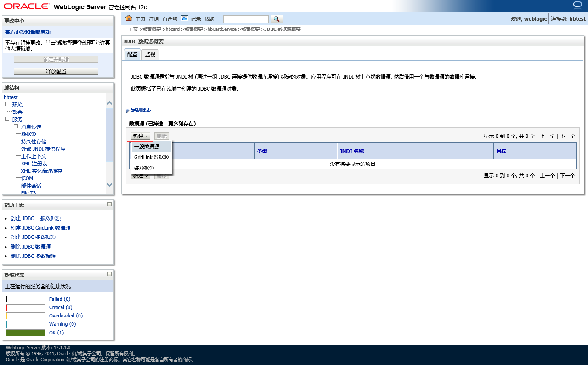This screenshot has height=368, width=588.
Task: Open help link 创建 JDBC 一般数据源
Action: click(35, 219)
